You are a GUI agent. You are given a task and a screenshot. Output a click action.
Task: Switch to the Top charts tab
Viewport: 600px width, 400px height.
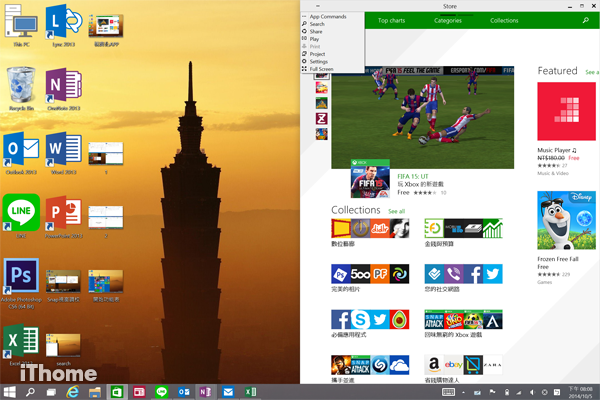pyautogui.click(x=391, y=20)
